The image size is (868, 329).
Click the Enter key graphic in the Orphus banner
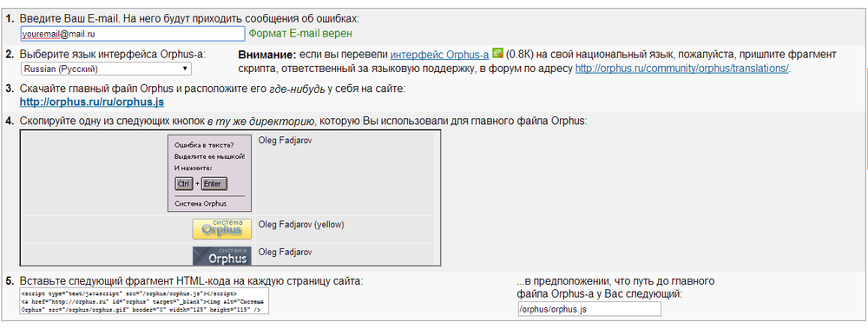click(214, 183)
